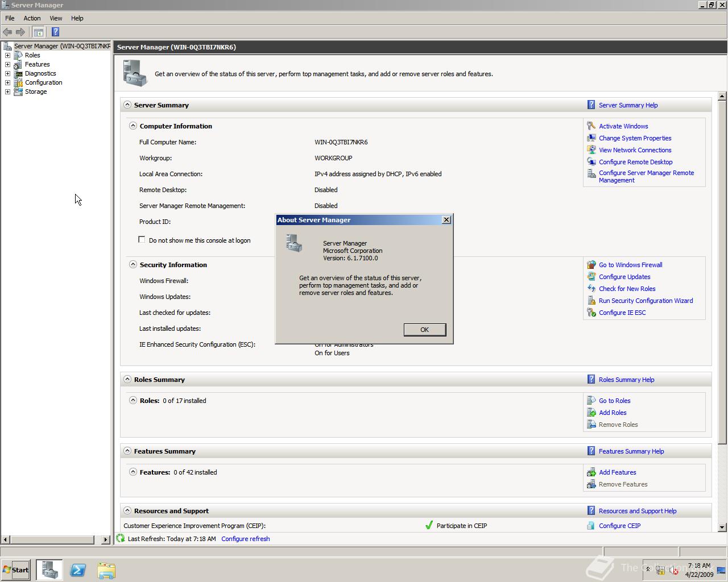Click the View Network Connections icon
This screenshot has width=728, height=582.
click(591, 150)
